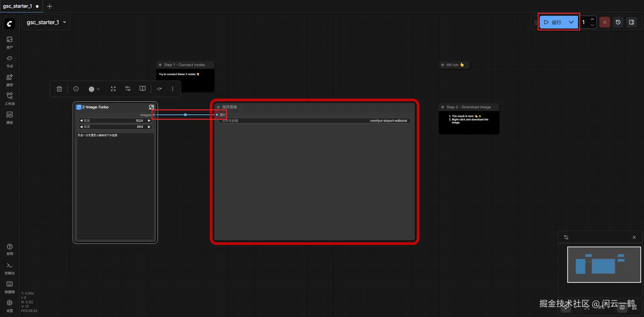Click the Chinese prompt text area

point(115,186)
